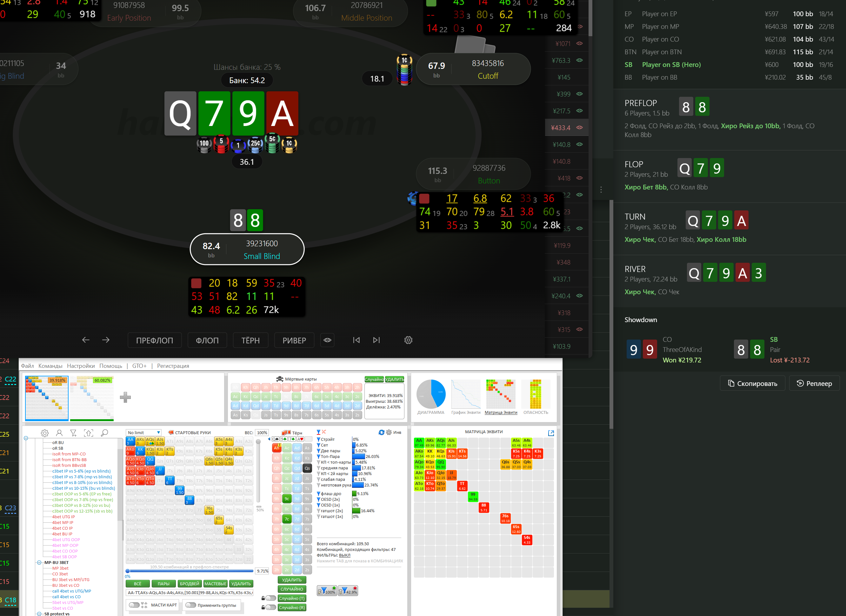Open the gear settings next to Инв
This screenshot has height=616, width=846.
pyautogui.click(x=389, y=432)
